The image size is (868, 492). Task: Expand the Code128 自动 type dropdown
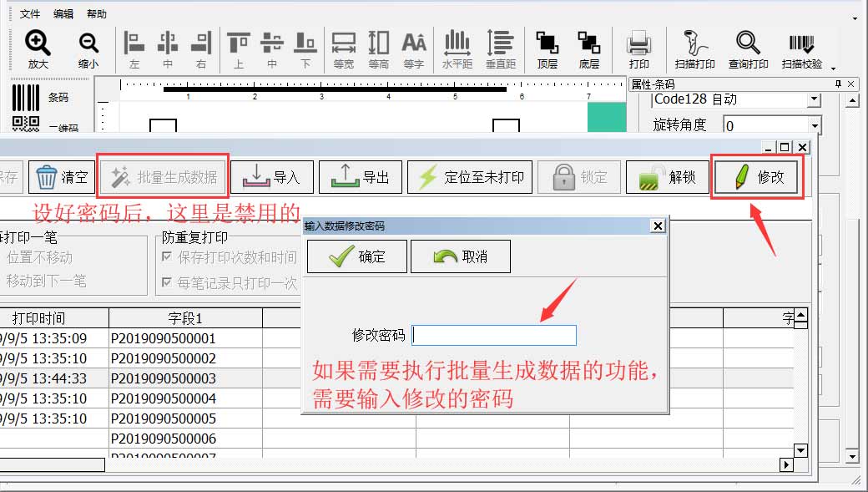(x=814, y=99)
